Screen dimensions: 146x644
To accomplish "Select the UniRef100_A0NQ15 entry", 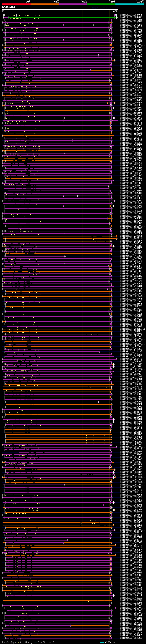I will click(131, 27).
